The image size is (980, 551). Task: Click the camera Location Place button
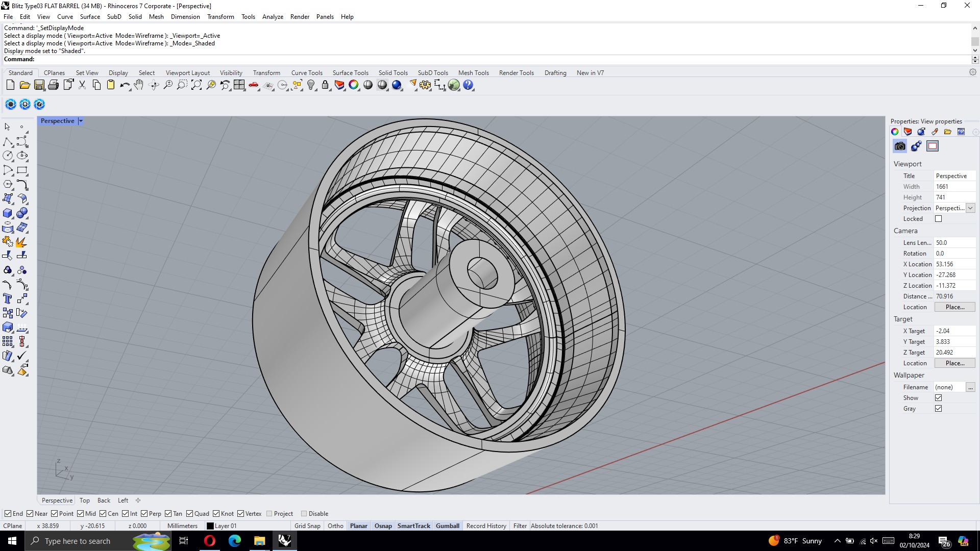(954, 307)
